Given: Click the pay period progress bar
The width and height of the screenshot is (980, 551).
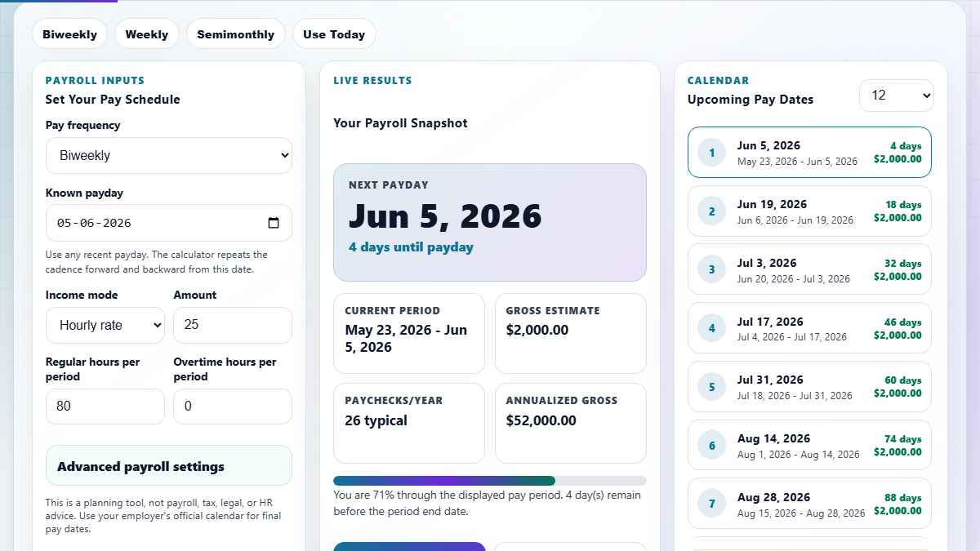Looking at the screenshot, I should click(x=490, y=481).
